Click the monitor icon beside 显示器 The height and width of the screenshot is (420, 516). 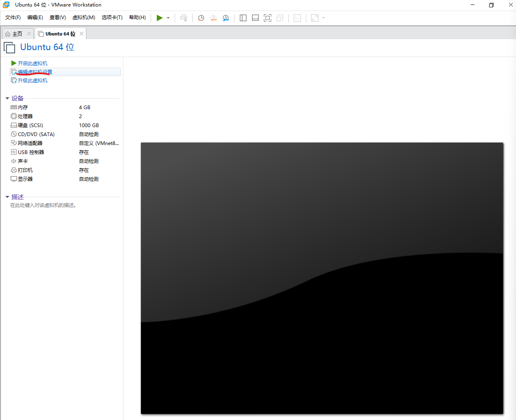pos(14,179)
